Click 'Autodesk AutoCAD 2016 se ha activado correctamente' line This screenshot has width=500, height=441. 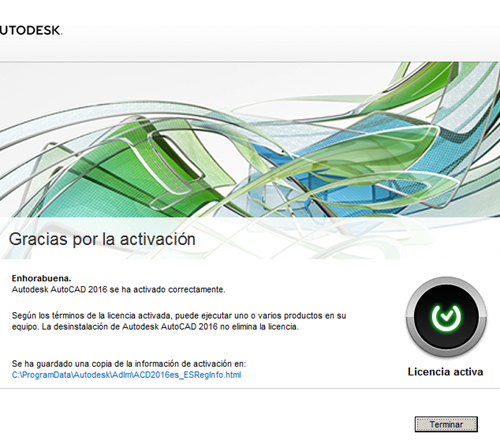point(118,290)
